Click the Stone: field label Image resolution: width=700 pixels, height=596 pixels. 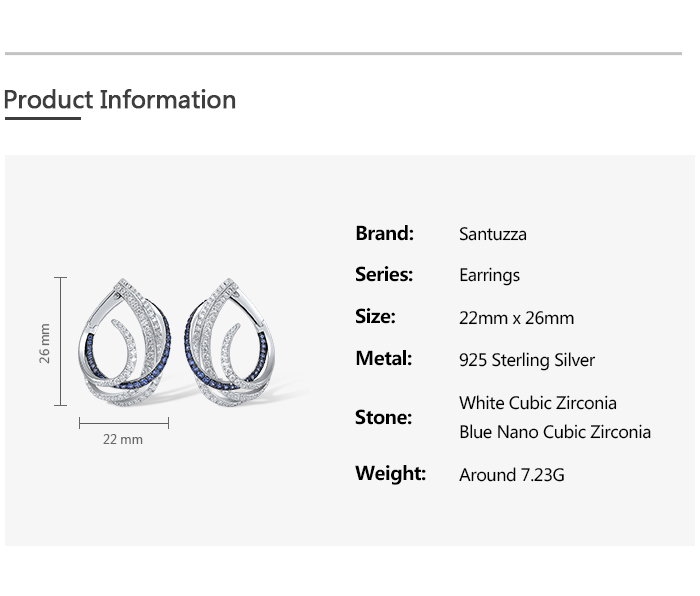(383, 417)
